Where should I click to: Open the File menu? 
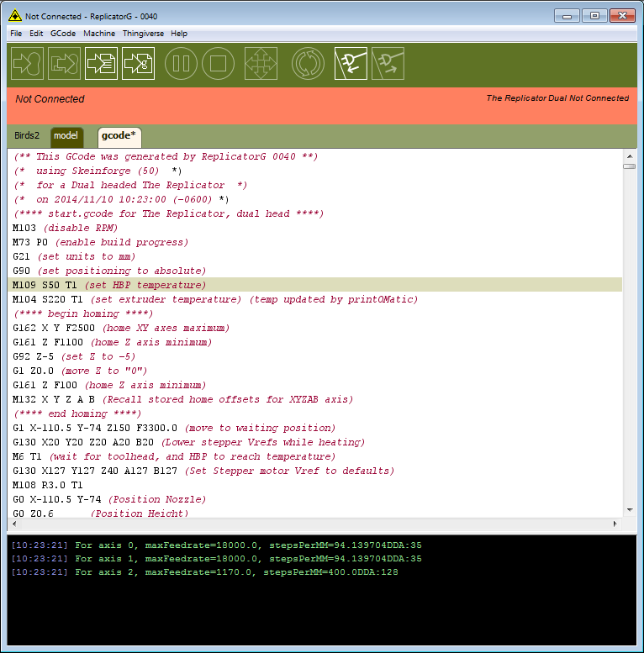[x=16, y=34]
